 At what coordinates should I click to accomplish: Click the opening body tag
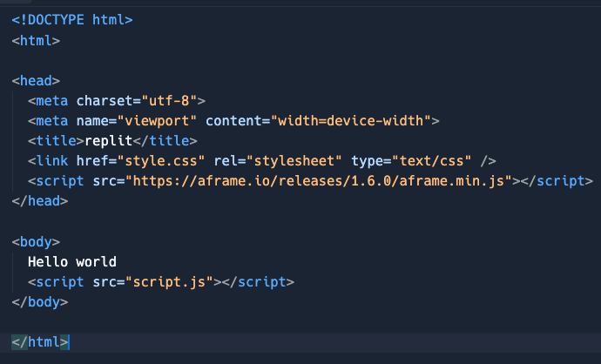coord(36,242)
